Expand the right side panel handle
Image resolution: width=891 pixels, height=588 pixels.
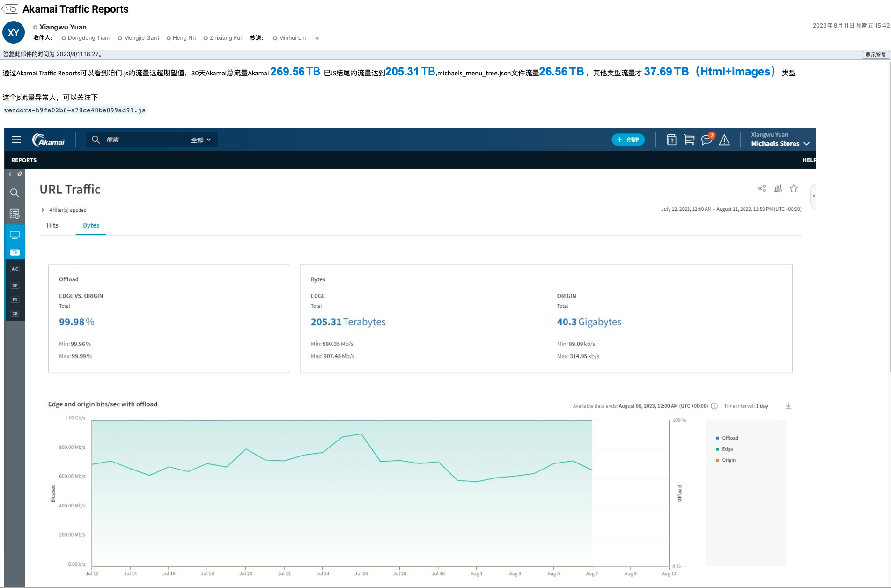[x=813, y=196]
